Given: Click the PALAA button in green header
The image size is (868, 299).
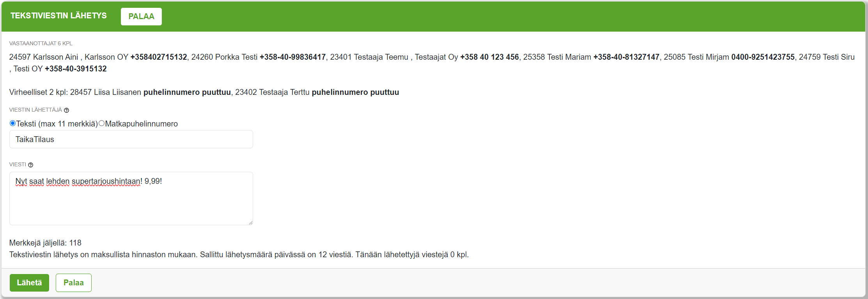Looking at the screenshot, I should click(141, 16).
